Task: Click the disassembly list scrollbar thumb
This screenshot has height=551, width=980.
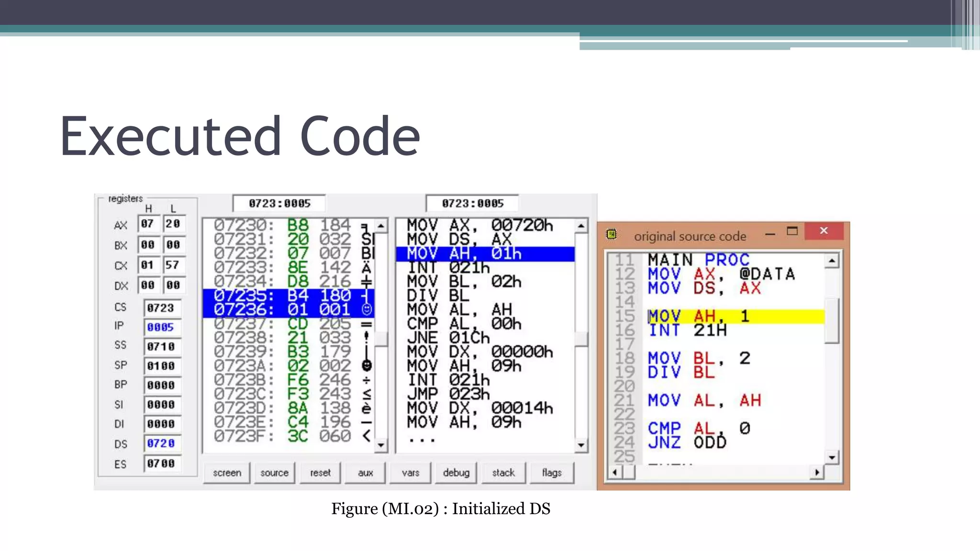Action: [581, 339]
